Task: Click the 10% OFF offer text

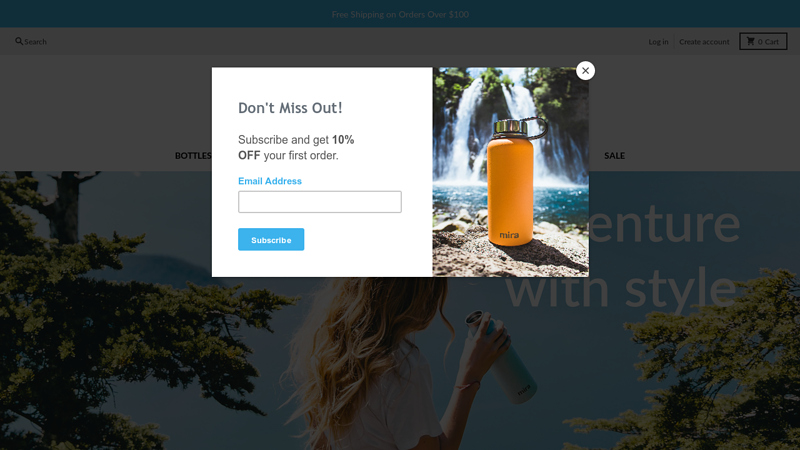Action: [x=296, y=147]
